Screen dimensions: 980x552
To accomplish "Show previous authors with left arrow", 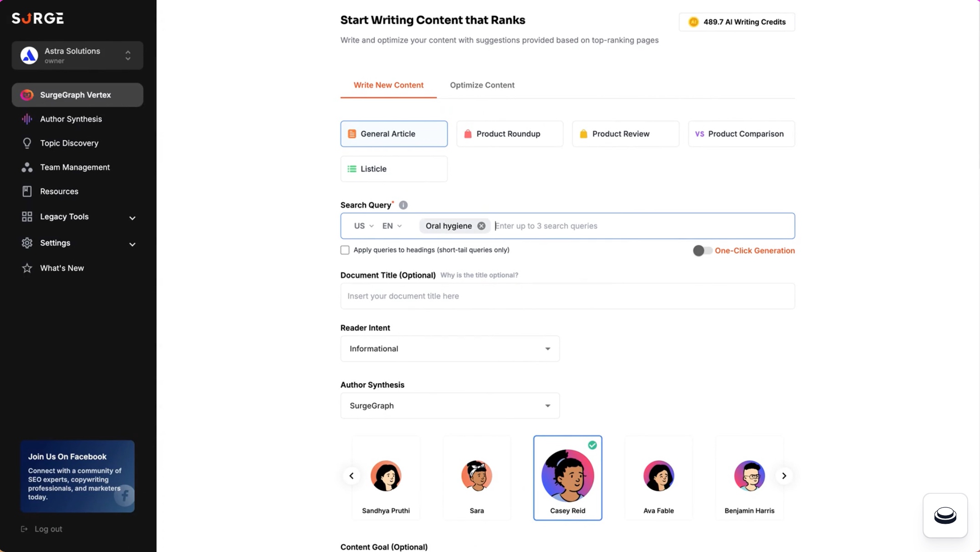I will pyautogui.click(x=351, y=476).
